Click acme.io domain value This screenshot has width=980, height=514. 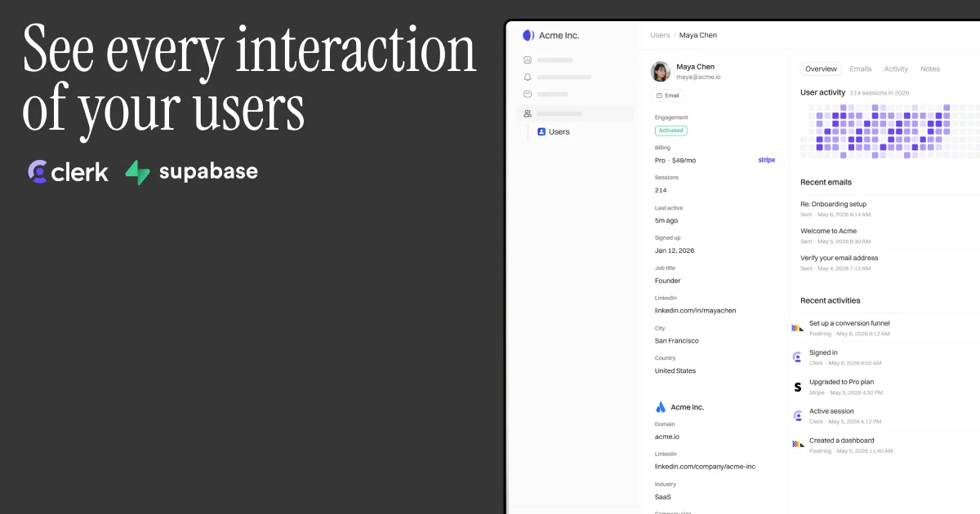tap(667, 436)
